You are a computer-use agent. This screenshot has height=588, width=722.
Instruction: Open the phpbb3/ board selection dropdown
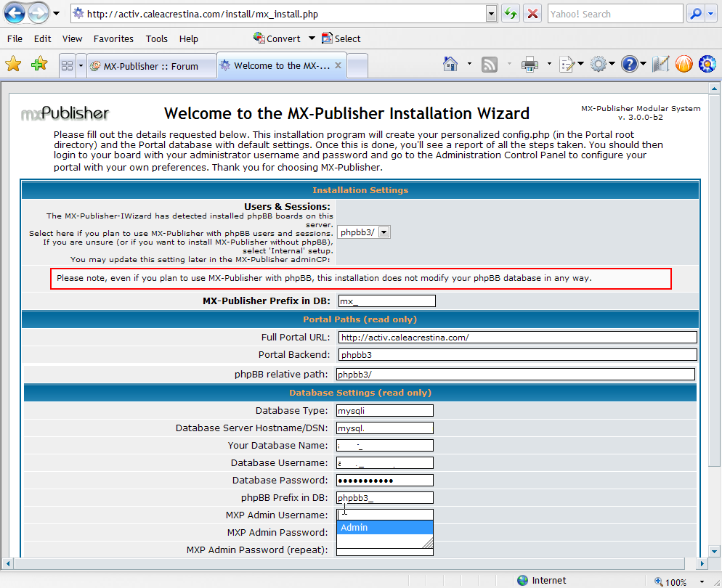364,232
